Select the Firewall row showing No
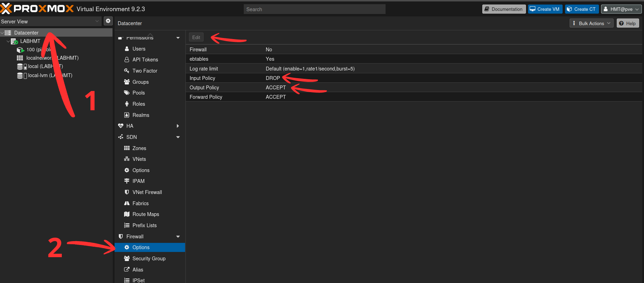Image resolution: width=644 pixels, height=283 pixels. (x=414, y=50)
